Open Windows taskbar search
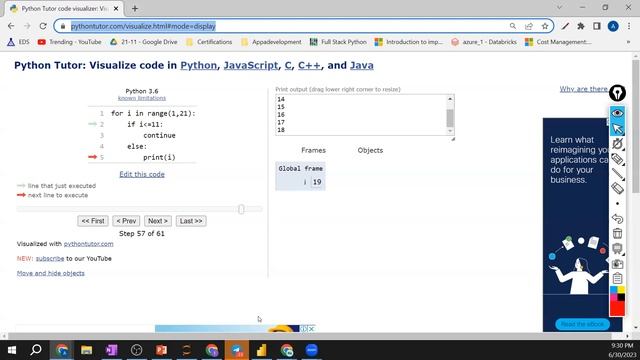Viewport: 640px width, 360px height. pyautogui.click(x=36, y=350)
